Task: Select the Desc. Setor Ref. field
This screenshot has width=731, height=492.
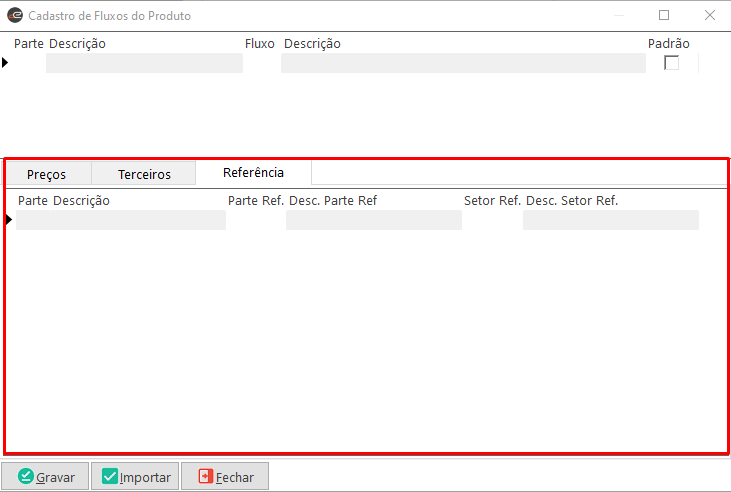Action: coord(610,220)
